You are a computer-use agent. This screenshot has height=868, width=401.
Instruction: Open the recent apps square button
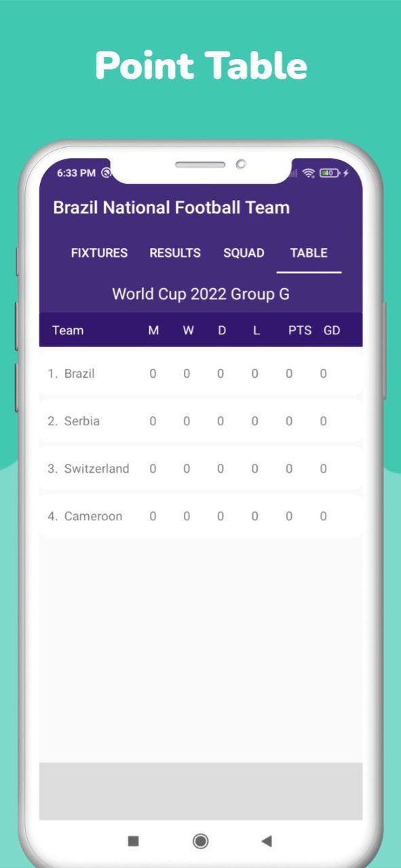click(x=132, y=841)
